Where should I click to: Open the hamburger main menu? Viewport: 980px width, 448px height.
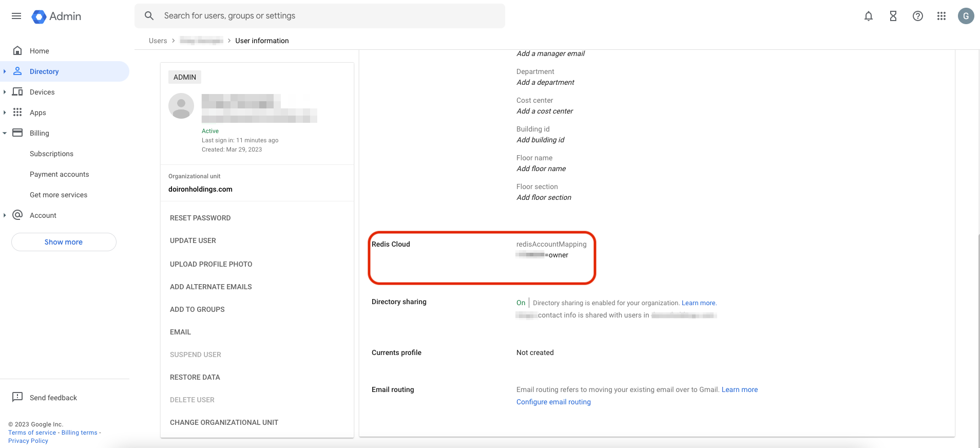click(x=16, y=16)
